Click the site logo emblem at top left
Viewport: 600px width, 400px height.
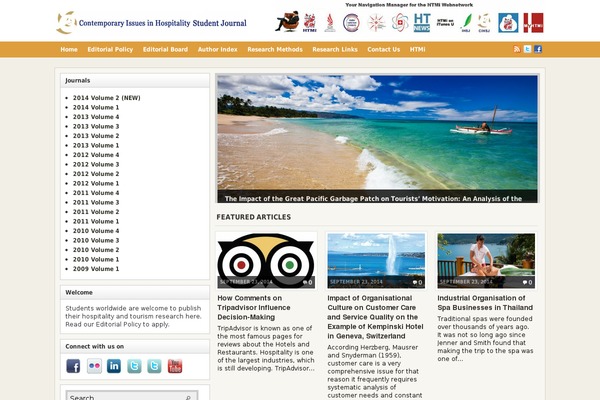tap(65, 21)
